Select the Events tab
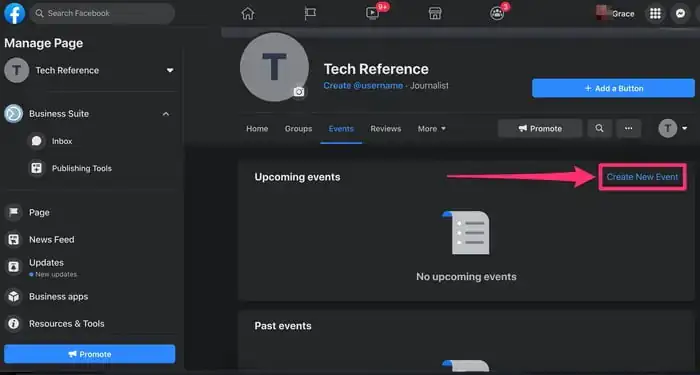The width and height of the screenshot is (700, 375). pos(341,129)
